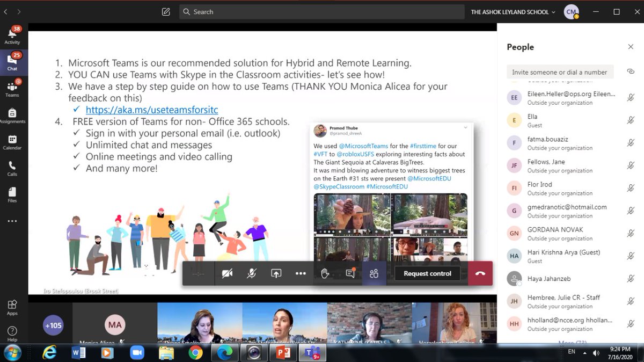
Task: Show hidden system tray icons arrow
Action: [x=585, y=353]
